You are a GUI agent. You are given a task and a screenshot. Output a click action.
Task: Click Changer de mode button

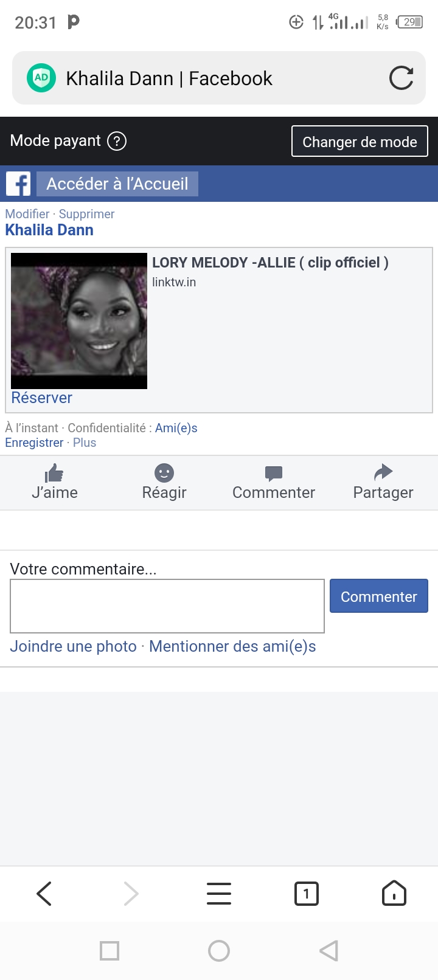coord(360,141)
